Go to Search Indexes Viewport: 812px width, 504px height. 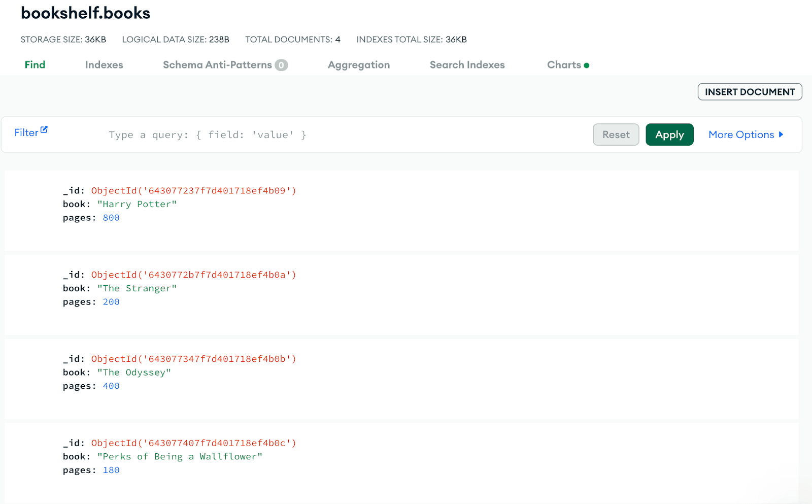click(467, 65)
